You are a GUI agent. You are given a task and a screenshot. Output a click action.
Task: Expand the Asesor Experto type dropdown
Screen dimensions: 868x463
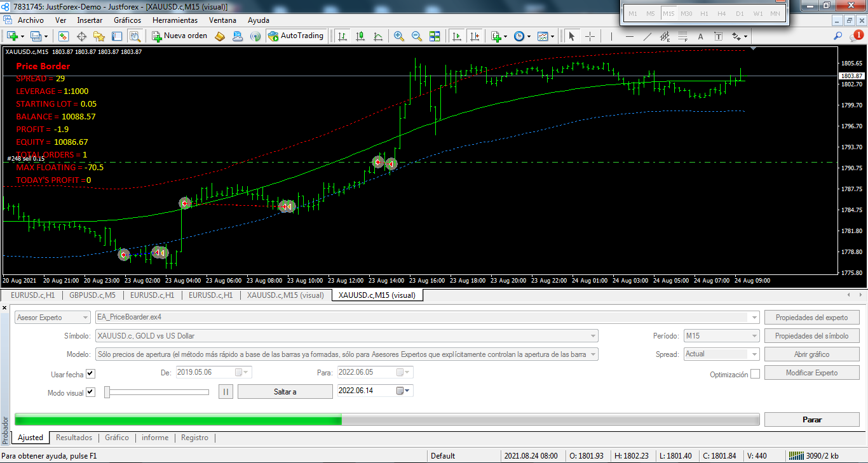pos(53,317)
